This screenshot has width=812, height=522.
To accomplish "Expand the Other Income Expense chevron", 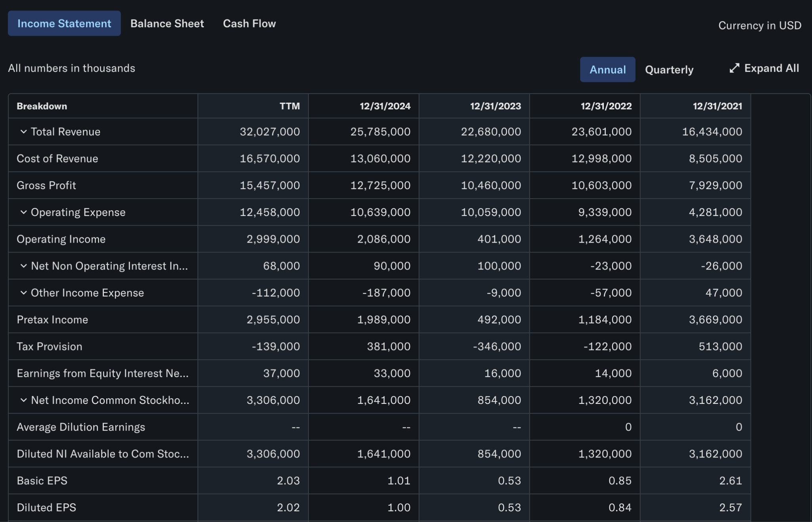I will pyautogui.click(x=23, y=293).
